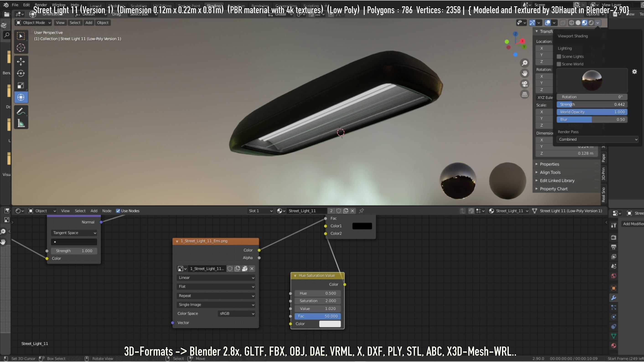Enable the Scene World checkbox
Viewport: 644px width, 362px height.
[559, 64]
